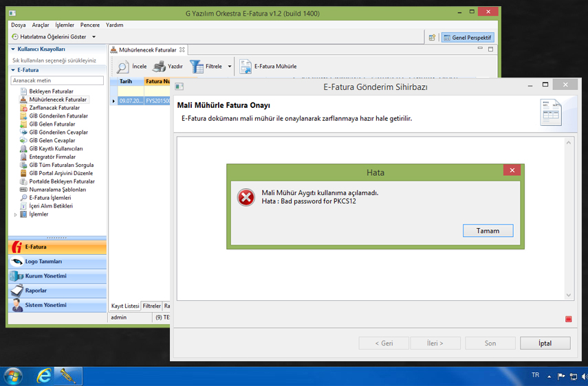
Task: Select Zarflanacak Faturalar in the sidebar tree
Action: [x=54, y=108]
